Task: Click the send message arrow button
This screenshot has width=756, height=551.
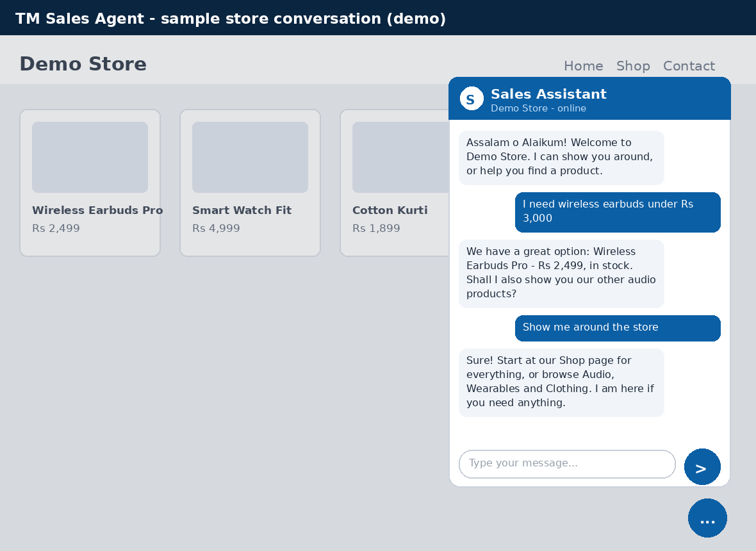Action: click(x=702, y=466)
